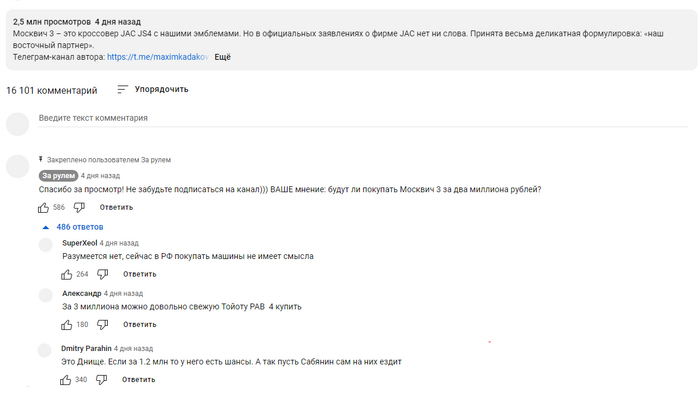Screen dimensions: 700x409
Task: Click Александр's 4 дня назад timestamp
Action: (124, 294)
